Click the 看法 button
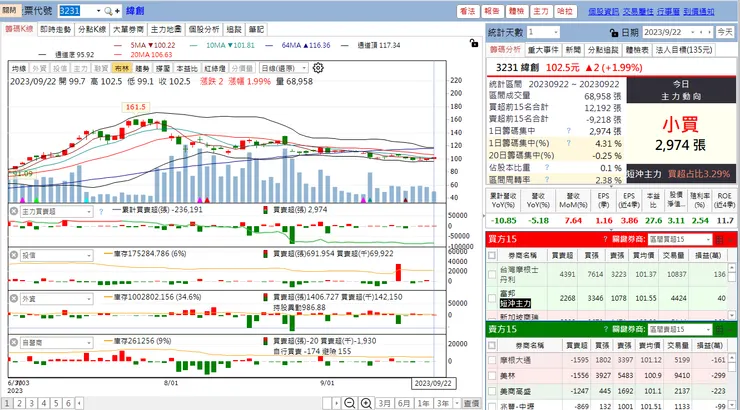 click(468, 11)
